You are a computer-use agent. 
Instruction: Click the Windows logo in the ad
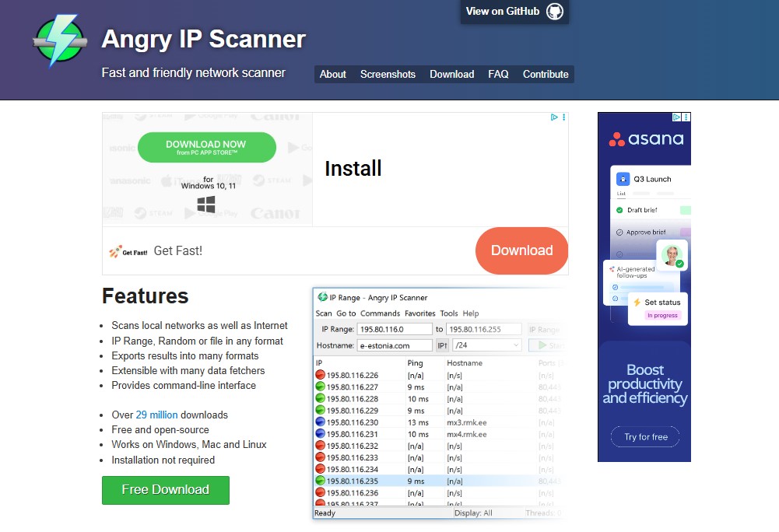tap(206, 204)
